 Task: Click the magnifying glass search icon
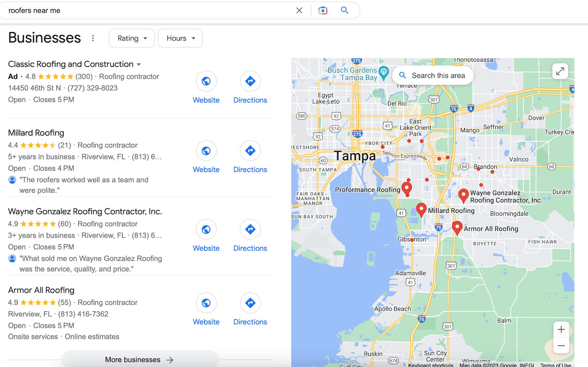coord(345,10)
